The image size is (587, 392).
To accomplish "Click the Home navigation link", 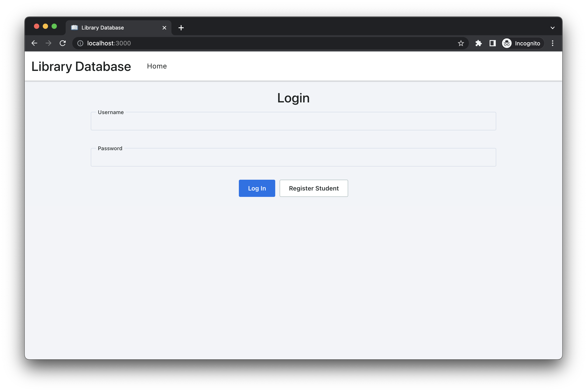I will pyautogui.click(x=157, y=66).
